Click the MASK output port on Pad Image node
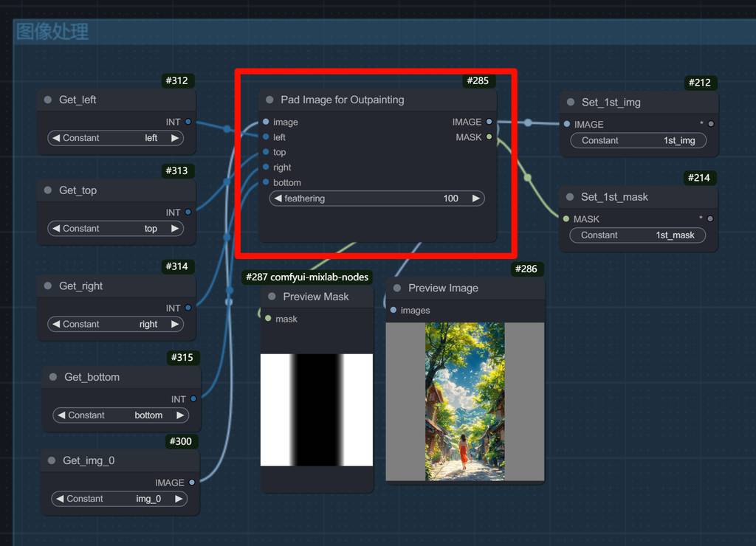756x546 pixels. pos(489,137)
